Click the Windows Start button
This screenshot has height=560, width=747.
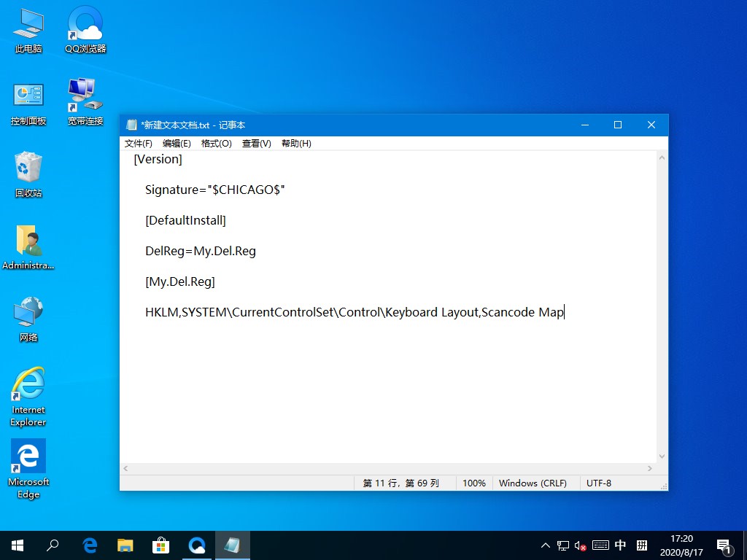click(17, 545)
